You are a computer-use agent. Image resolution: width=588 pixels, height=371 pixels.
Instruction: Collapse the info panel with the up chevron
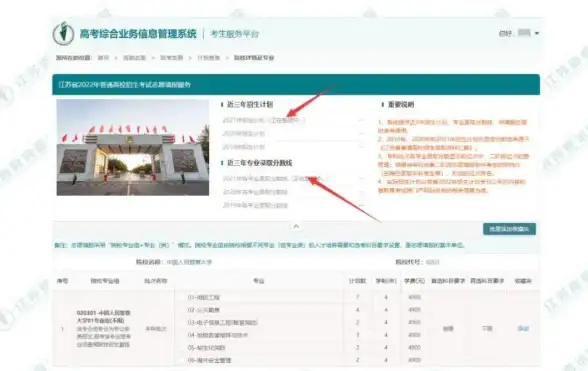coord(296,226)
